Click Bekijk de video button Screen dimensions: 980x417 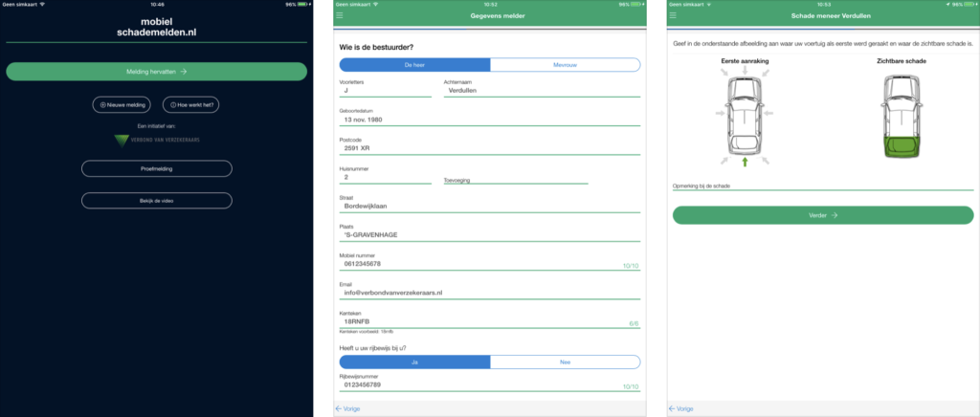point(156,200)
